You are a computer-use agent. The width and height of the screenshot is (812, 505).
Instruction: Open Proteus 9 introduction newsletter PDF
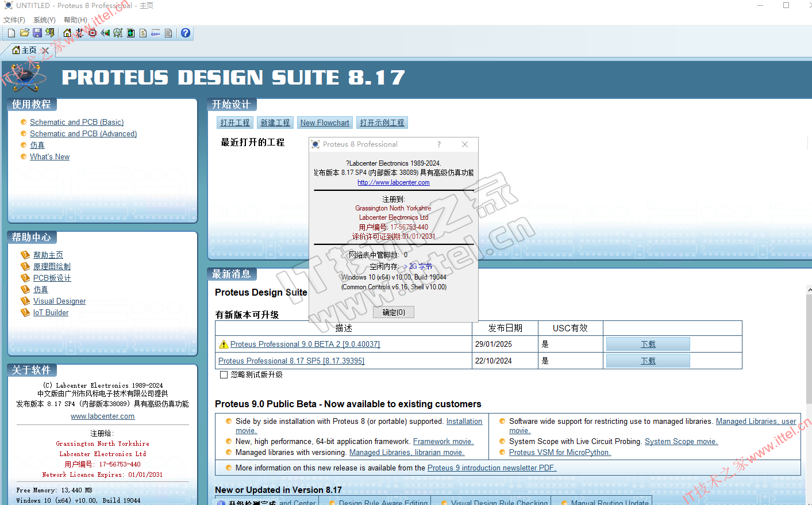click(x=492, y=468)
